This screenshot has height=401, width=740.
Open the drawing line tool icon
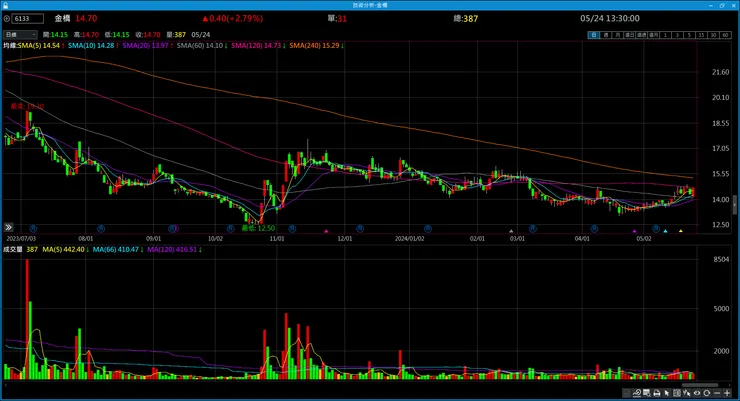point(636,393)
